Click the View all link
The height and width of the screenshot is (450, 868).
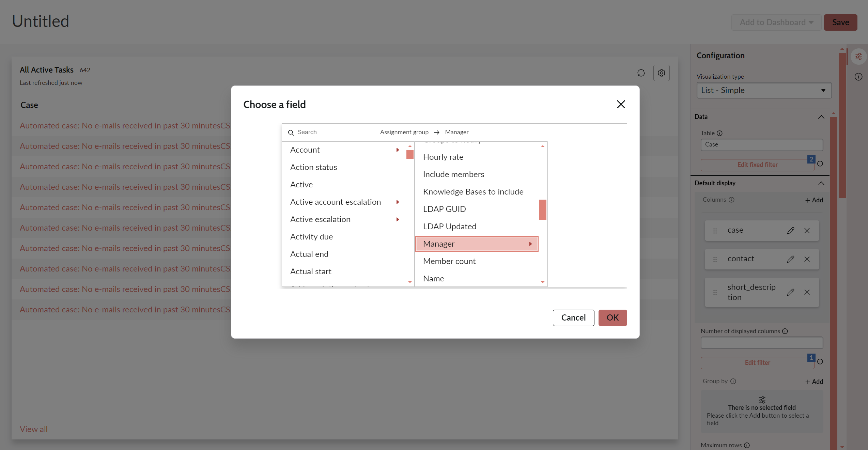(x=33, y=429)
